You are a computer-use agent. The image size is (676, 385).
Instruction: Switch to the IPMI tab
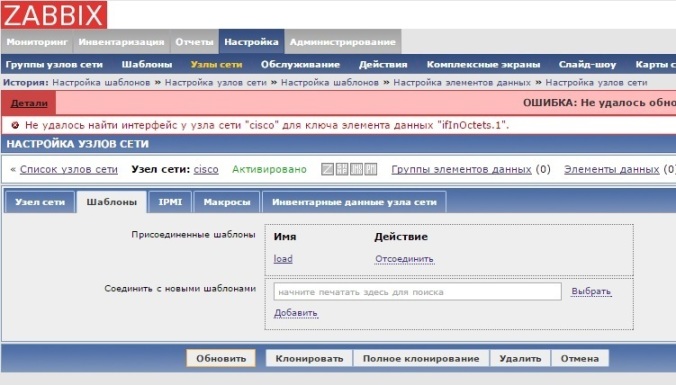coord(170,202)
